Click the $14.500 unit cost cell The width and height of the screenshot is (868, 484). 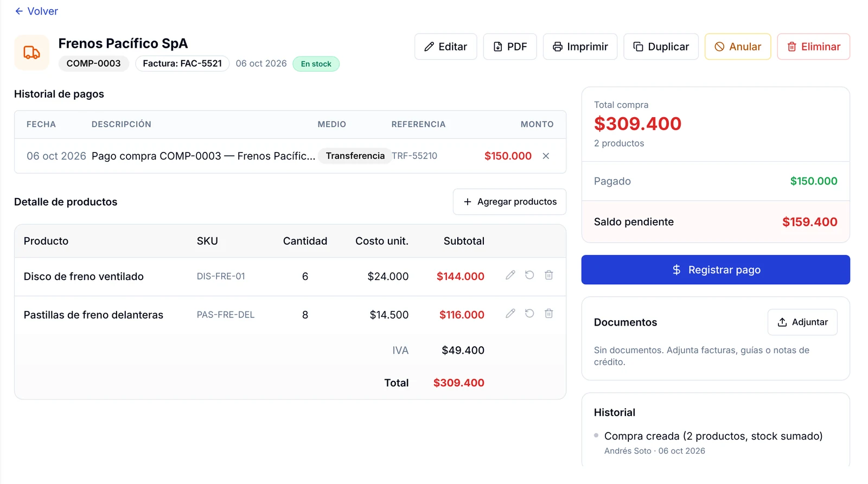(x=389, y=315)
